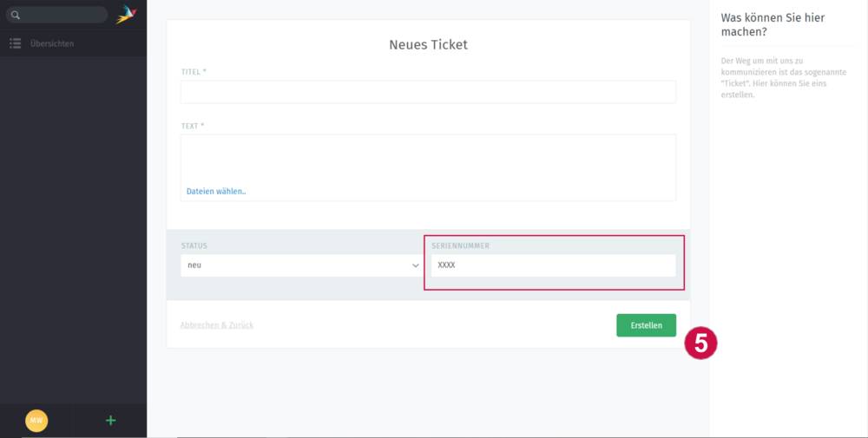Open the MW user avatar menu
The height and width of the screenshot is (438, 868).
click(x=36, y=421)
